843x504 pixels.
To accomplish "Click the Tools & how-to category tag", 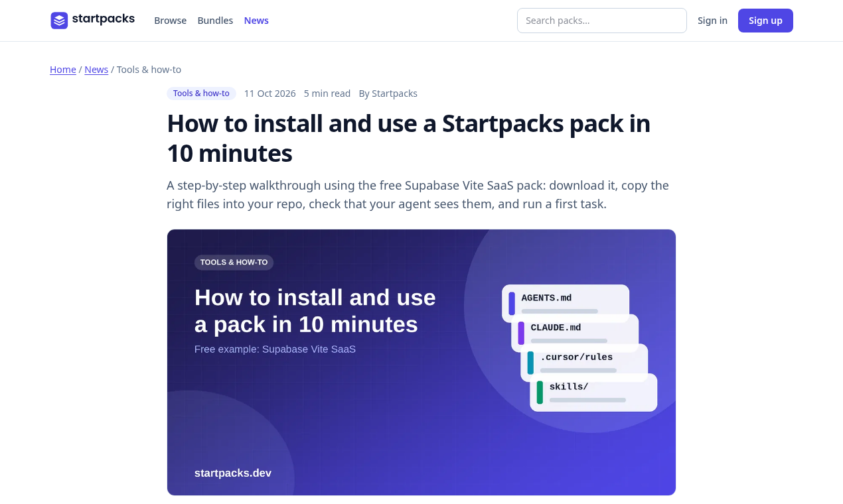I will point(201,94).
